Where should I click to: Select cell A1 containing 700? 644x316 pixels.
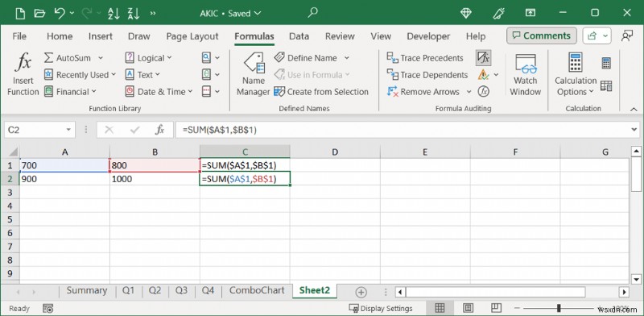(64, 165)
